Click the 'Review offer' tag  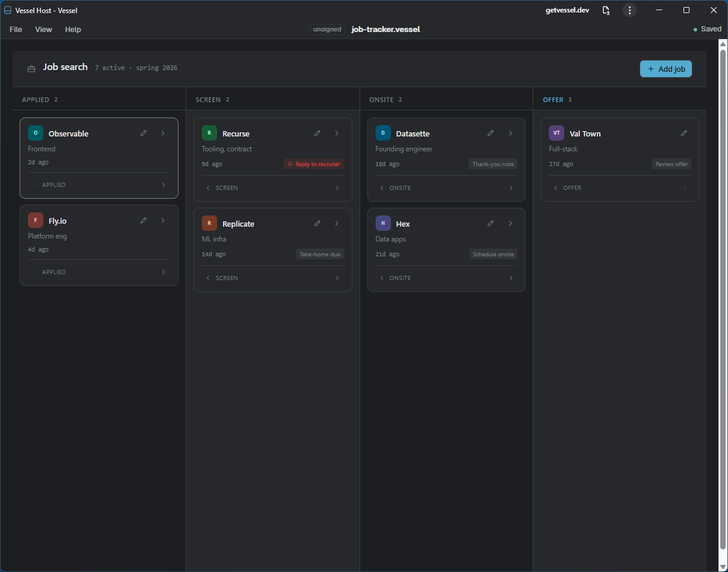click(x=672, y=164)
